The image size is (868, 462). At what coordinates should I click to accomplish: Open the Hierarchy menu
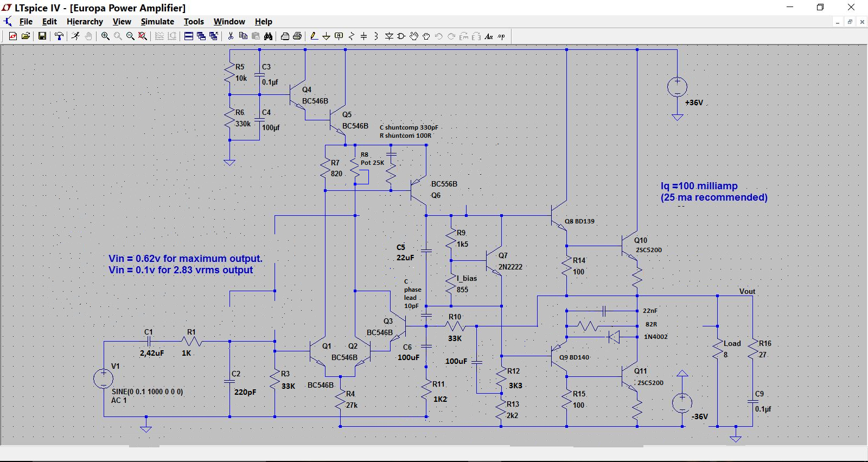tap(85, 22)
